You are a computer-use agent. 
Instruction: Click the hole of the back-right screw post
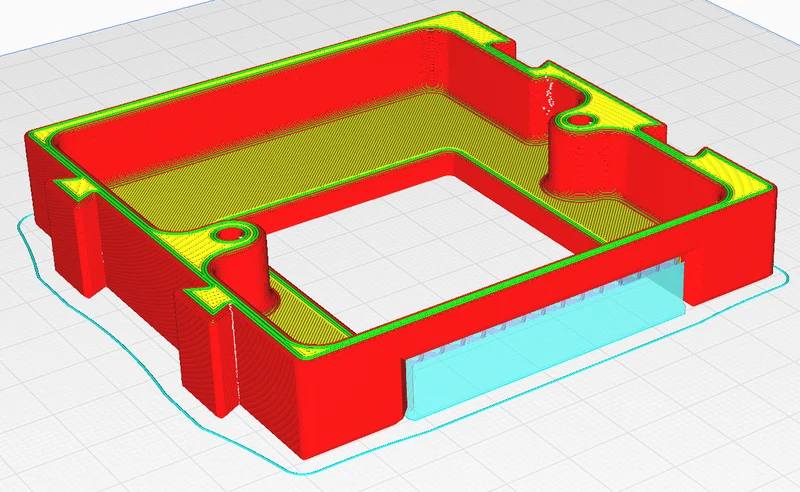[578, 121]
